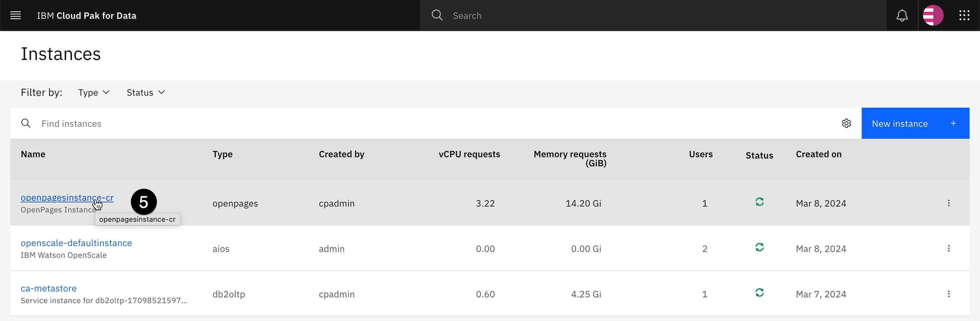The image size is (980, 321).
Task: Click the '3.22' vCPU value
Action: [x=485, y=203]
